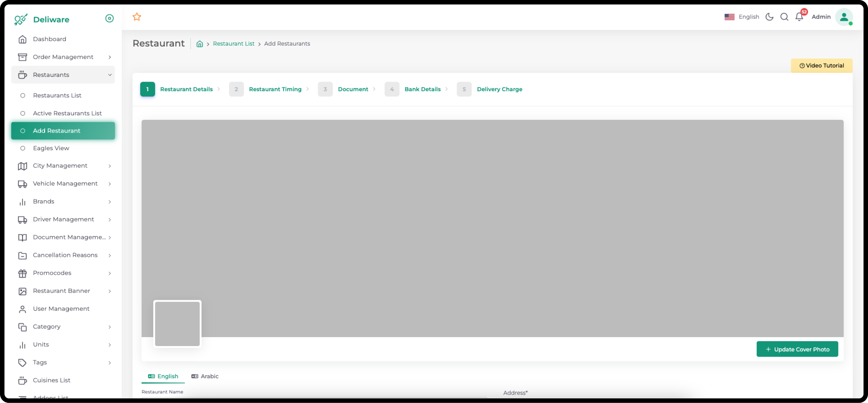868x403 pixels.
Task: Click the English language label in header
Action: pyautogui.click(x=749, y=17)
